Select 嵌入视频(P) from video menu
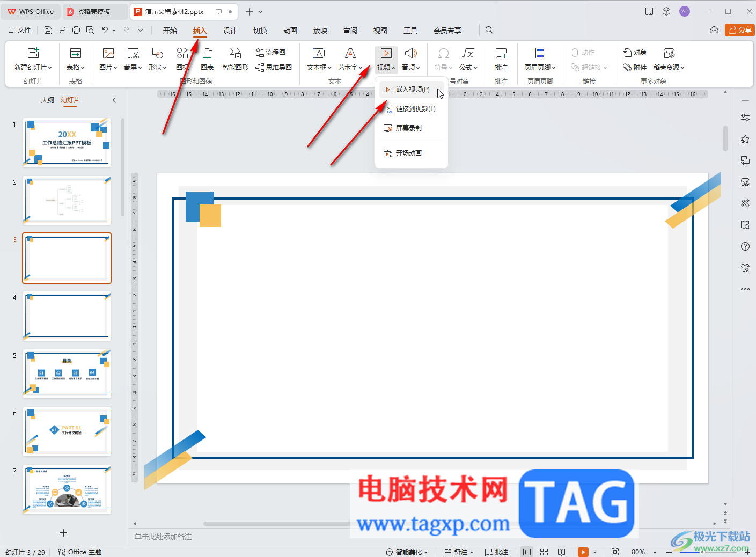This screenshot has height=557, width=756. point(412,90)
